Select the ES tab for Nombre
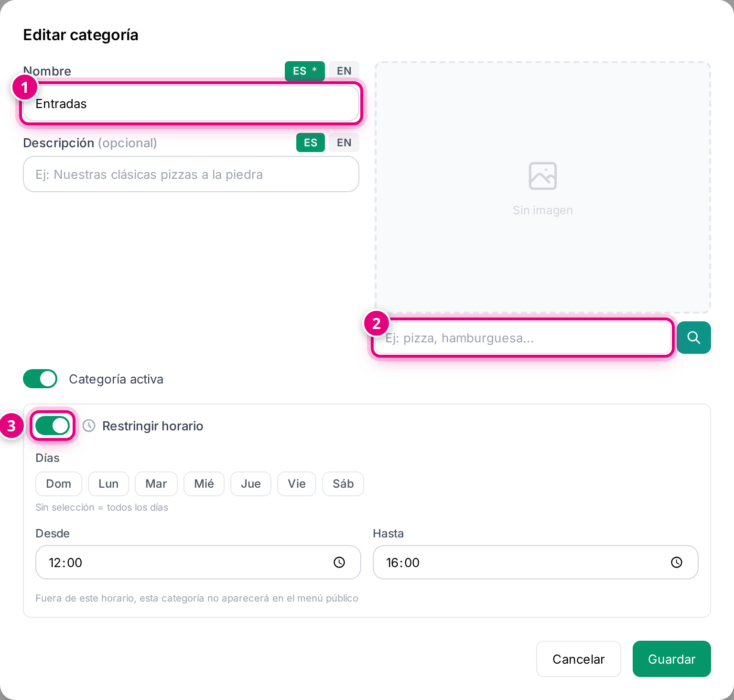This screenshot has width=734, height=700. (x=305, y=71)
